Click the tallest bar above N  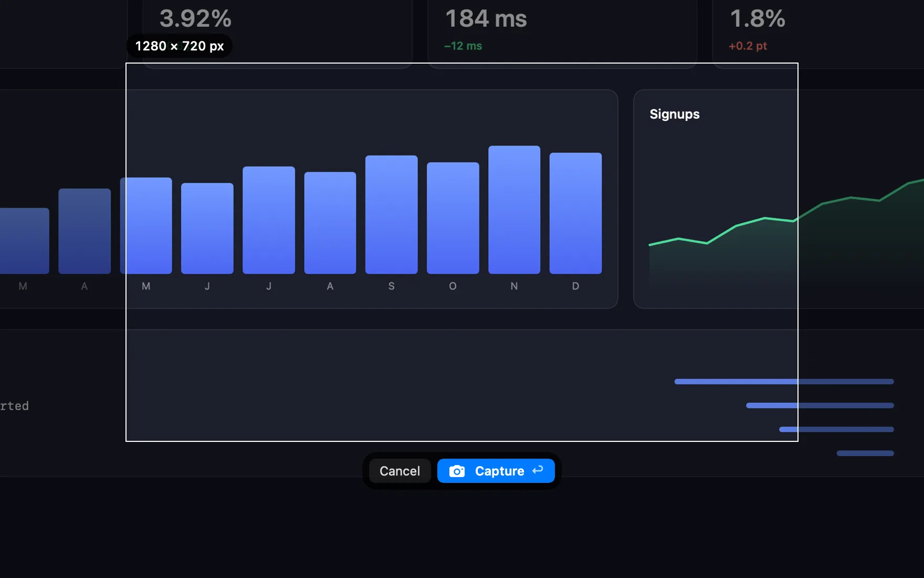514,210
